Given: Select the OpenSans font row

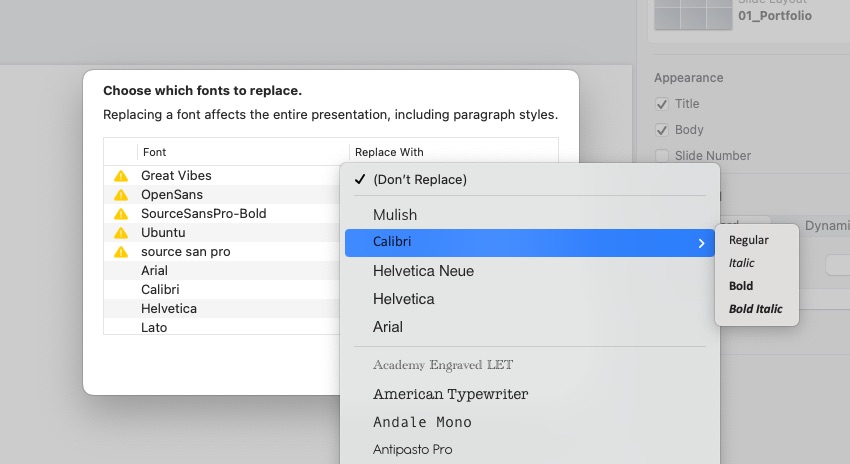Looking at the screenshot, I should coord(222,195).
